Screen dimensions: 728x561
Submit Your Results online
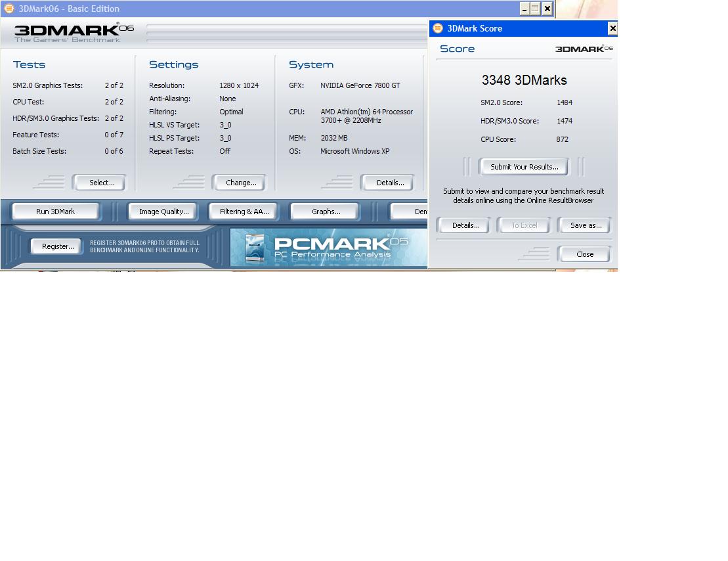click(524, 167)
